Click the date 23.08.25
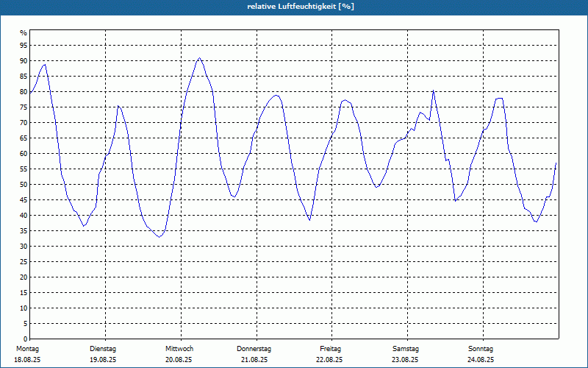Viewport: 588px width, 368px height. point(405,360)
